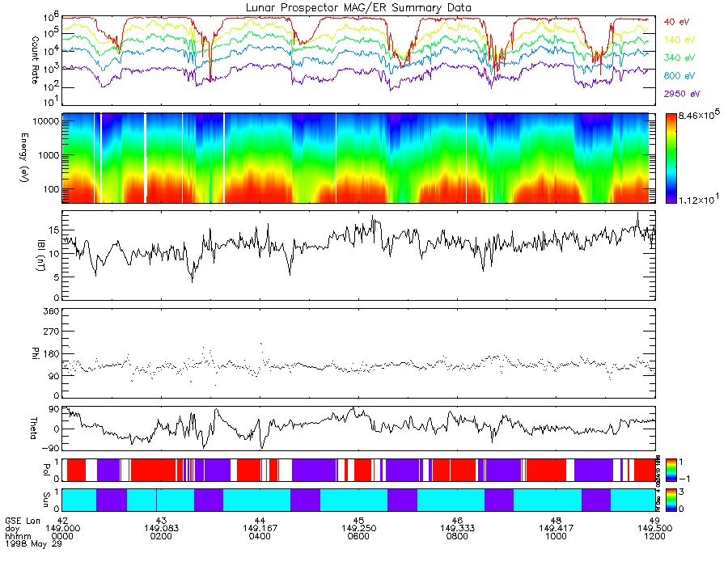The height and width of the screenshot is (566, 728).
Task: Click the color bar minimum "1.12x10^1"
Action: point(699,199)
